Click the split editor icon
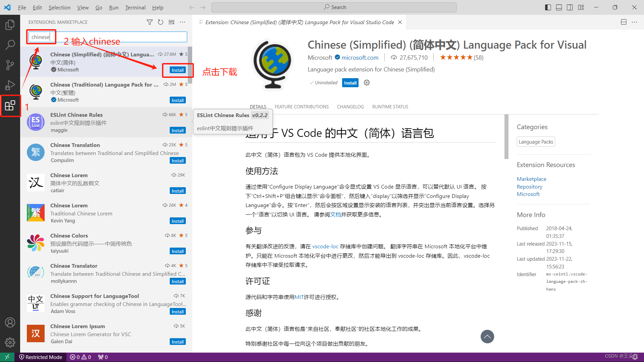The image size is (644, 362). tap(624, 22)
